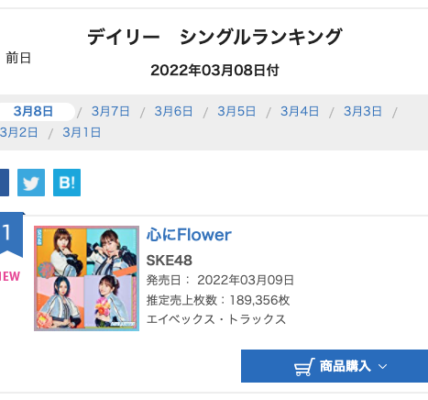
Task: Open the 心にFlower song title link
Action: 189,235
